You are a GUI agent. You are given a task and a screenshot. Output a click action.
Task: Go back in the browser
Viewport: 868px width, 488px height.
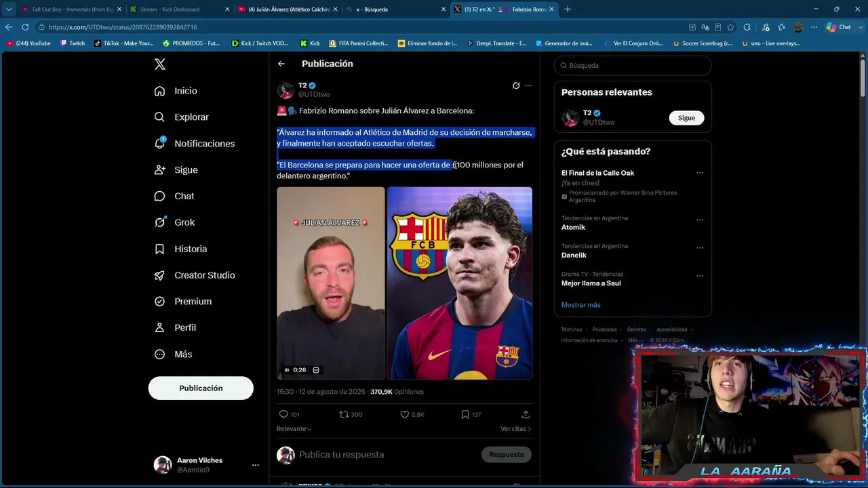coord(9,27)
